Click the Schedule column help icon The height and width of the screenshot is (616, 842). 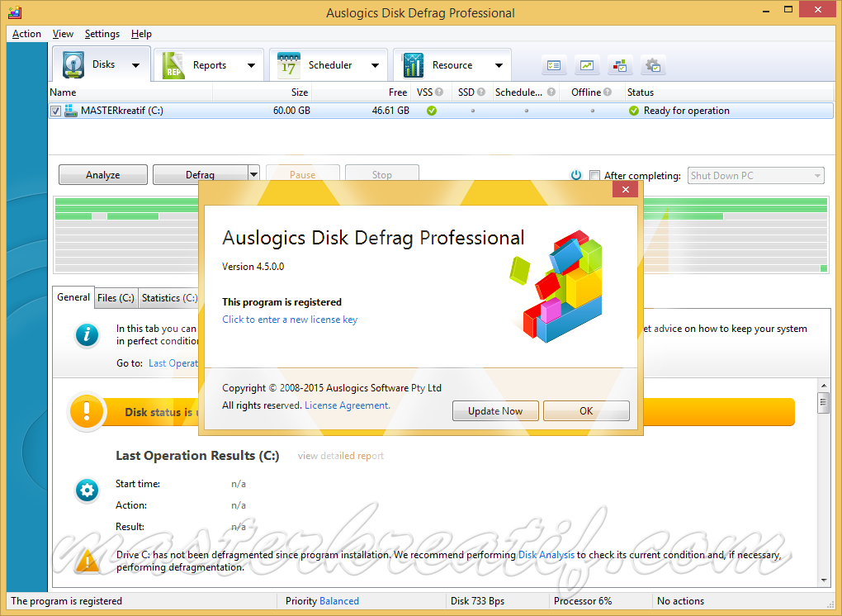click(x=551, y=92)
